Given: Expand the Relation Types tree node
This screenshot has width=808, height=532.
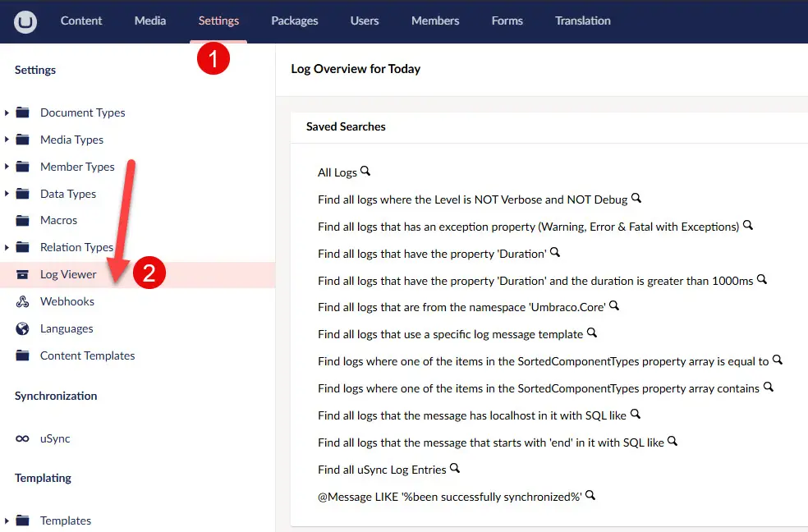Looking at the screenshot, I should click(x=7, y=247).
